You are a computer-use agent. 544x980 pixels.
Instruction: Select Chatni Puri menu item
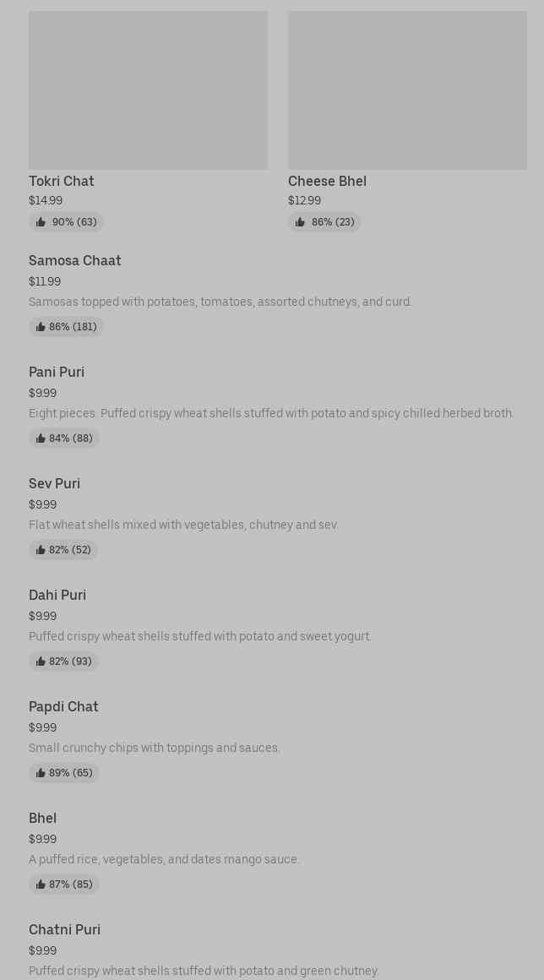click(x=65, y=929)
